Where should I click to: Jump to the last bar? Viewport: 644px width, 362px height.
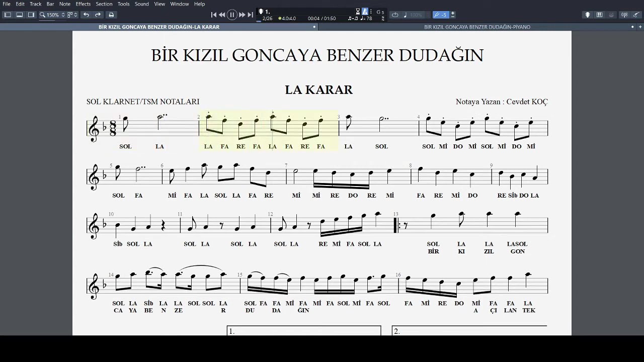(x=250, y=15)
